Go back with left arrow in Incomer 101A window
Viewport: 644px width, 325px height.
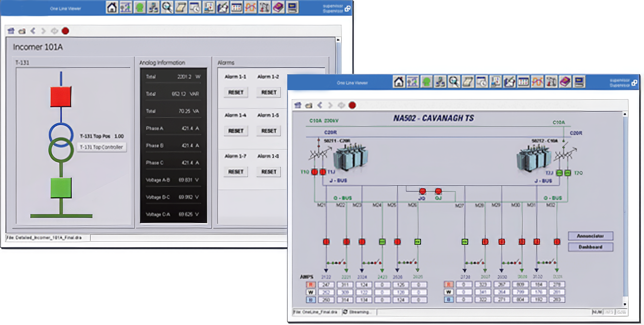coord(32,31)
